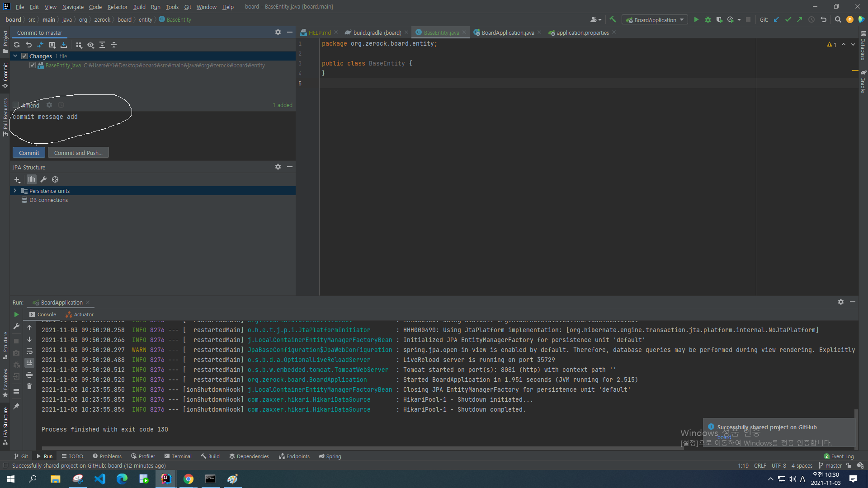Viewport: 868px width, 488px height.
Task: Click the Git update project arrow icon
Action: click(776, 20)
